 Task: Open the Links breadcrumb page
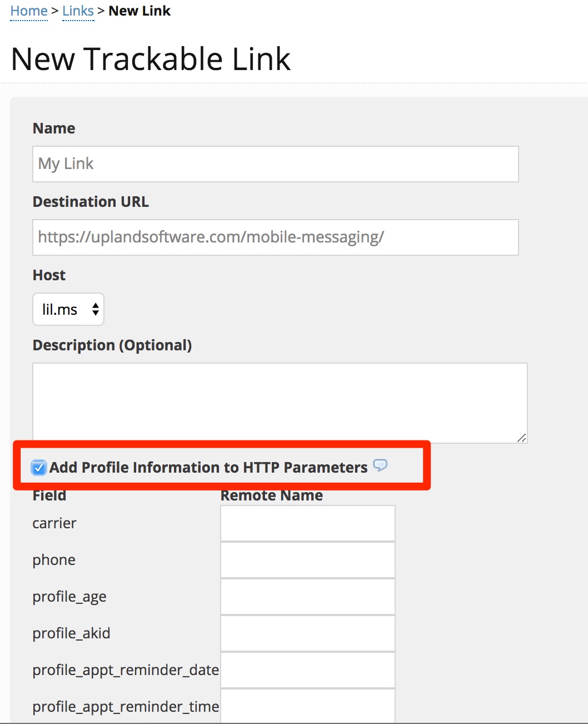tap(77, 10)
